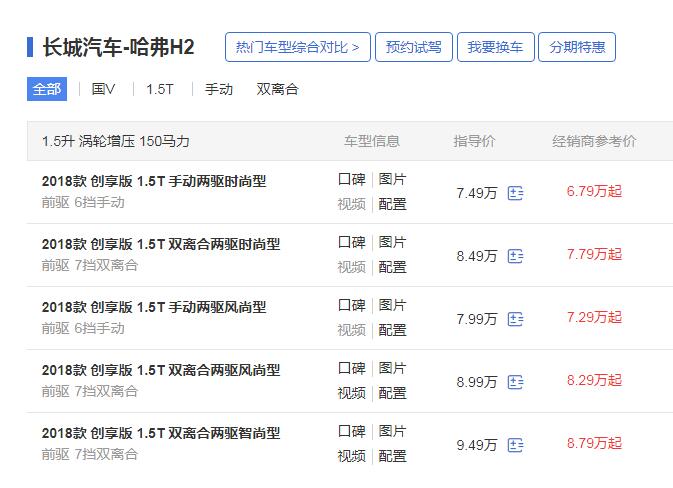Open price calculator icon beside 9.49万
The height and width of the screenshot is (488, 673).
pyautogui.click(x=515, y=445)
